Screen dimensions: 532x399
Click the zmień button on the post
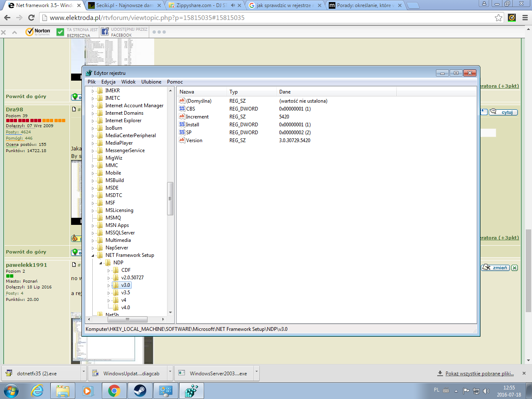point(495,268)
